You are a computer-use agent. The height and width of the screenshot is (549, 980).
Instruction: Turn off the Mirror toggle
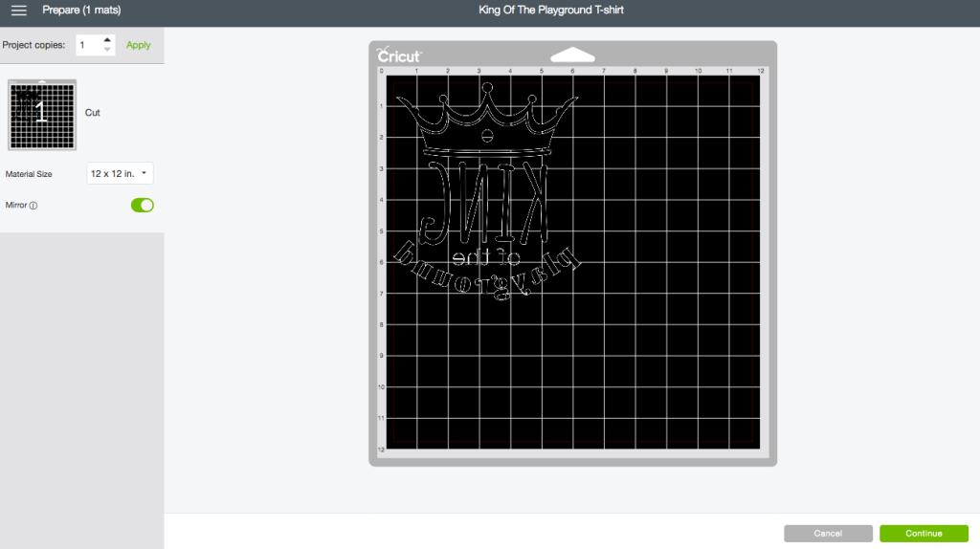[x=142, y=205]
